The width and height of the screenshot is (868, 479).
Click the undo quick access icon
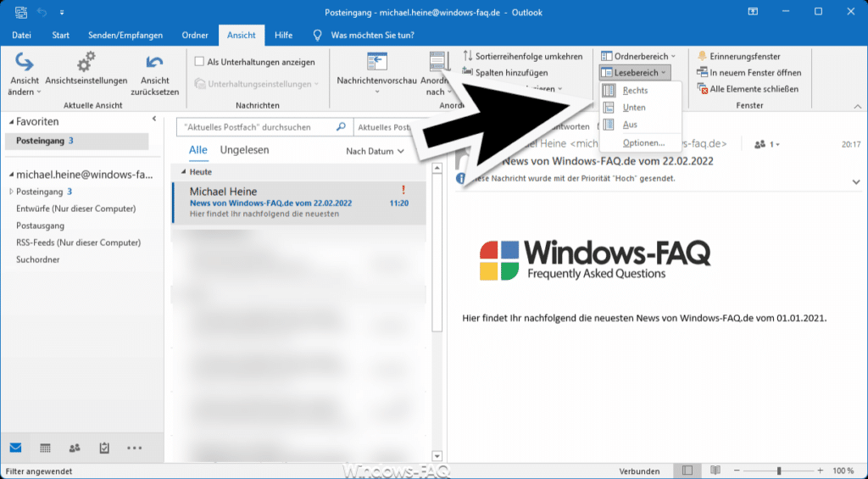click(x=42, y=12)
